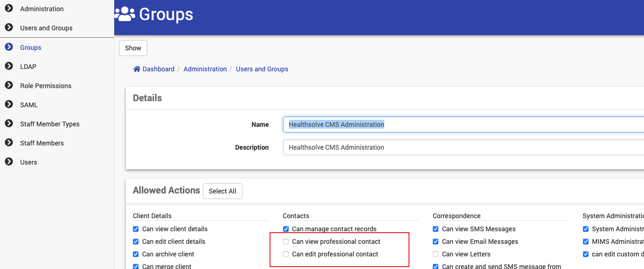Toggle the Can view Letters checkbox
The height and width of the screenshot is (269, 644).
[x=436, y=254]
